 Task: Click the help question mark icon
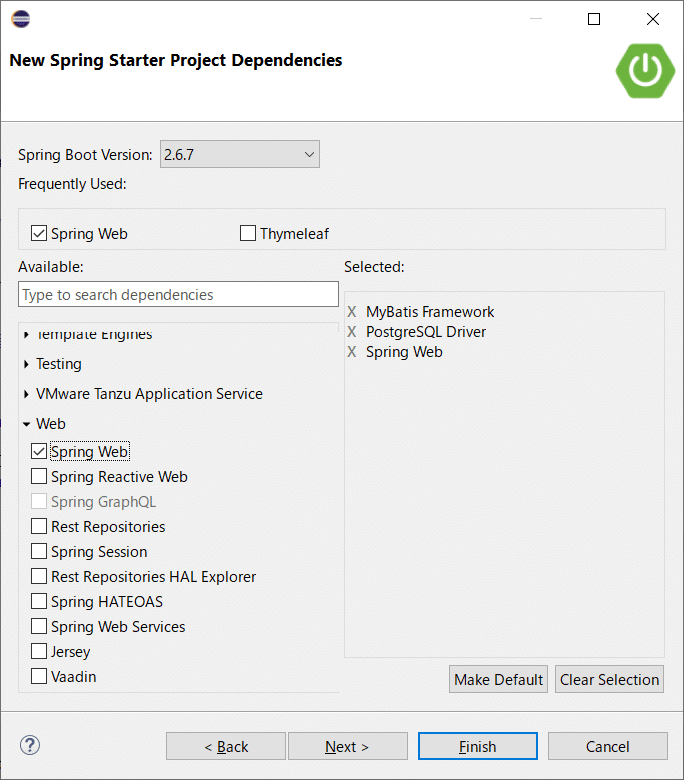(29, 745)
